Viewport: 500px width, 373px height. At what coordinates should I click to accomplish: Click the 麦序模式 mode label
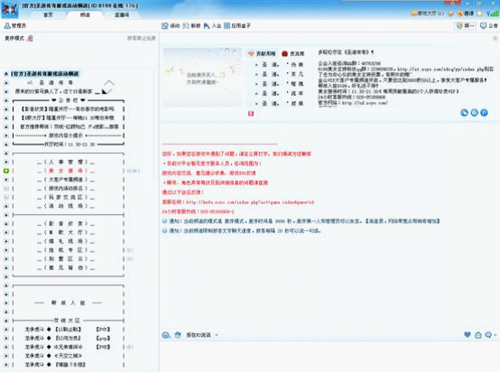click(14, 38)
